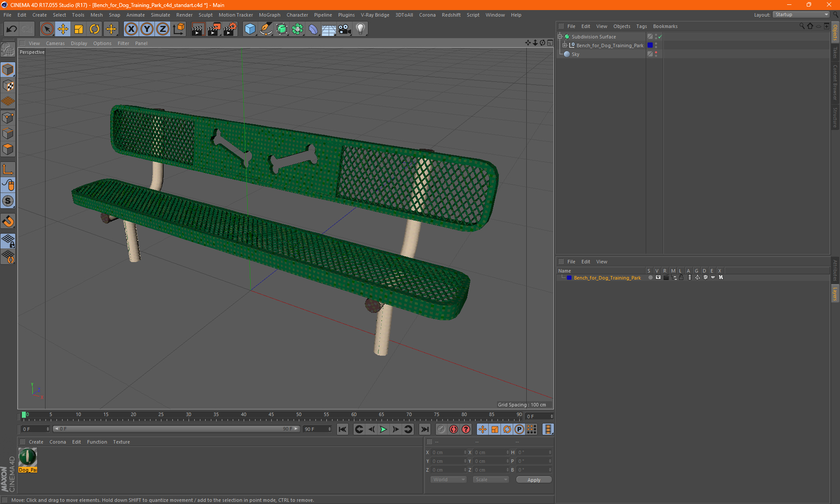Click the Render to Picture Viewer icon
The image size is (840, 504).
(214, 29)
